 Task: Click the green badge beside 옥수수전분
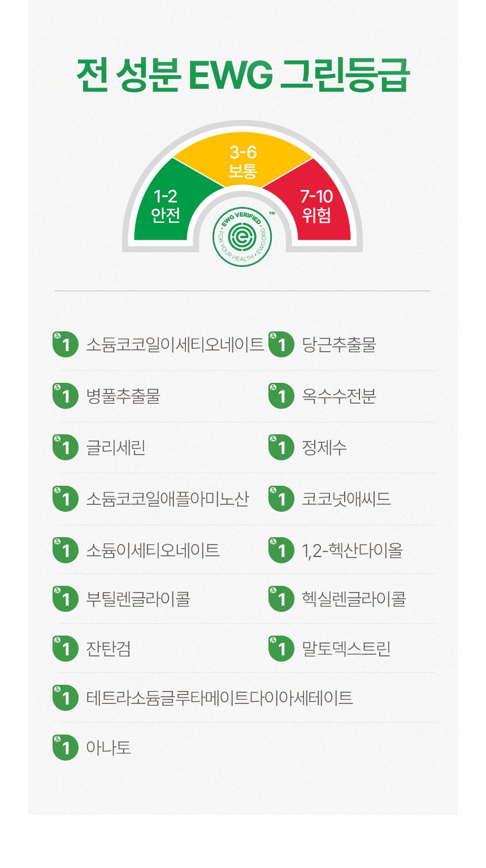(x=281, y=396)
